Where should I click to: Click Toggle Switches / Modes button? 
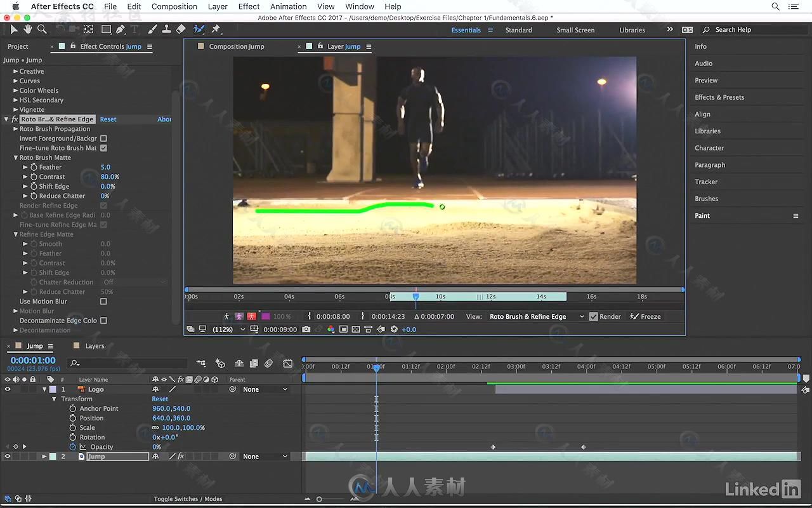188,499
